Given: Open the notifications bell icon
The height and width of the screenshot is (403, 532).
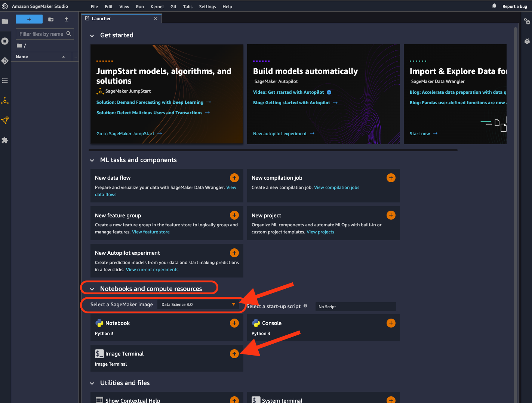Looking at the screenshot, I should tap(494, 6).
